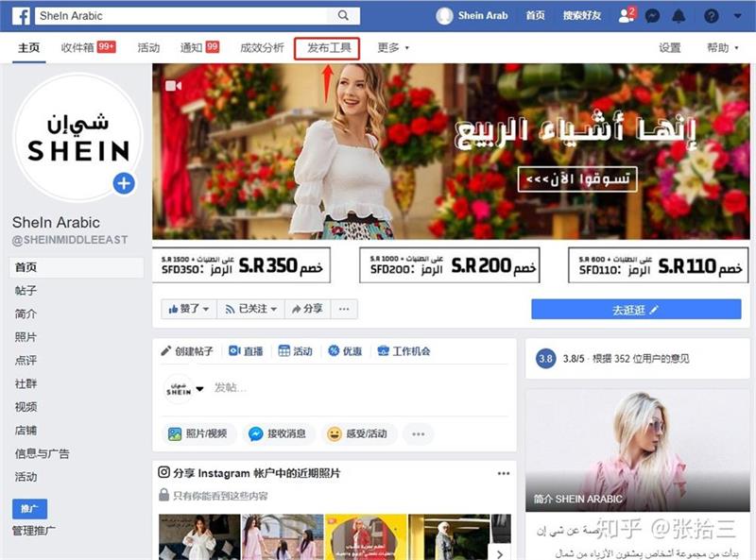This screenshot has width=756, height=560.
Task: Click the Facebook logo icon
Action: 21,16
